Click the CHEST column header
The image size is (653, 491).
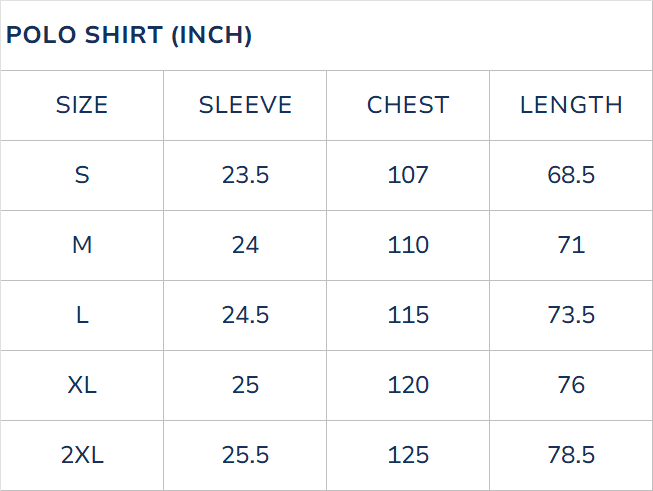point(408,105)
